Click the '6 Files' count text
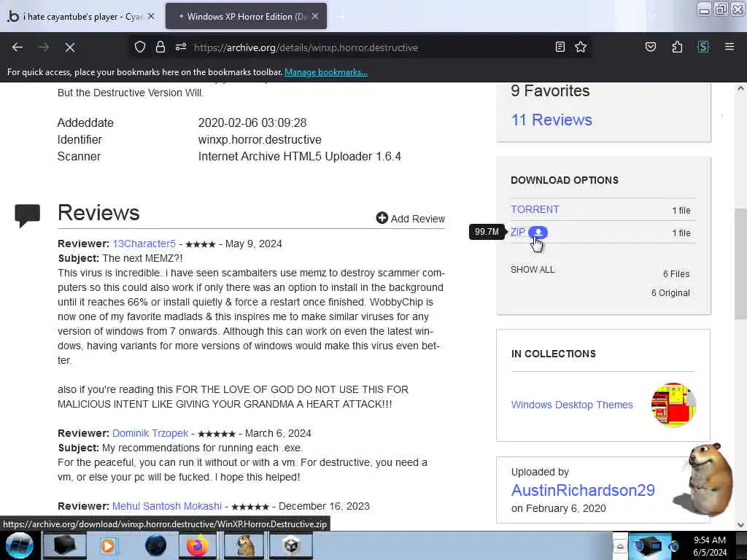Viewport: 747px width, 560px height. click(x=676, y=274)
